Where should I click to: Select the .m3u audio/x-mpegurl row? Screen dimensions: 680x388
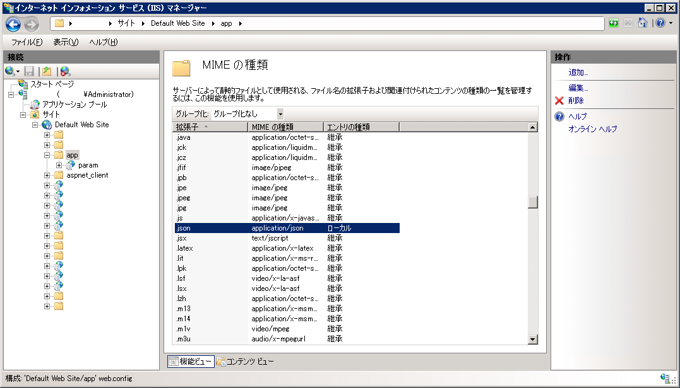(287, 339)
